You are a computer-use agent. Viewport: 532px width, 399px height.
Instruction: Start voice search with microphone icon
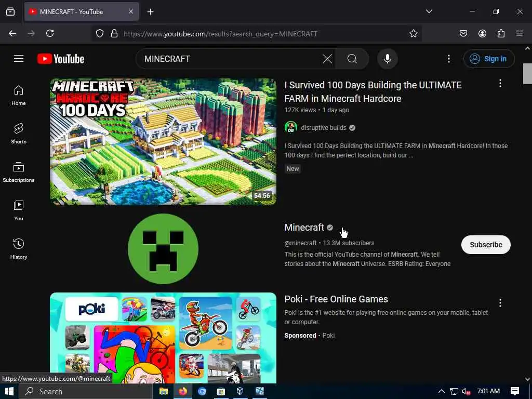(x=388, y=59)
